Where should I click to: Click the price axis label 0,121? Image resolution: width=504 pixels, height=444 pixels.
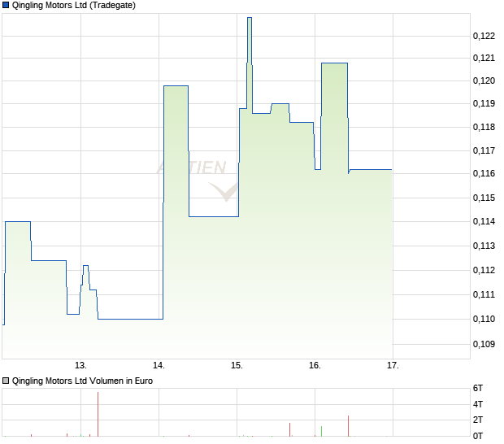coord(484,59)
